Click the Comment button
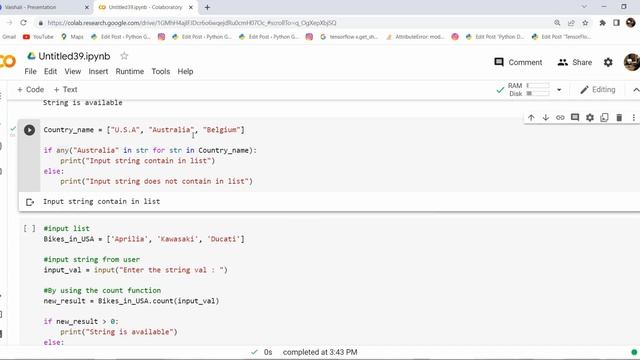Viewport: 640px width, 360px height. click(518, 62)
